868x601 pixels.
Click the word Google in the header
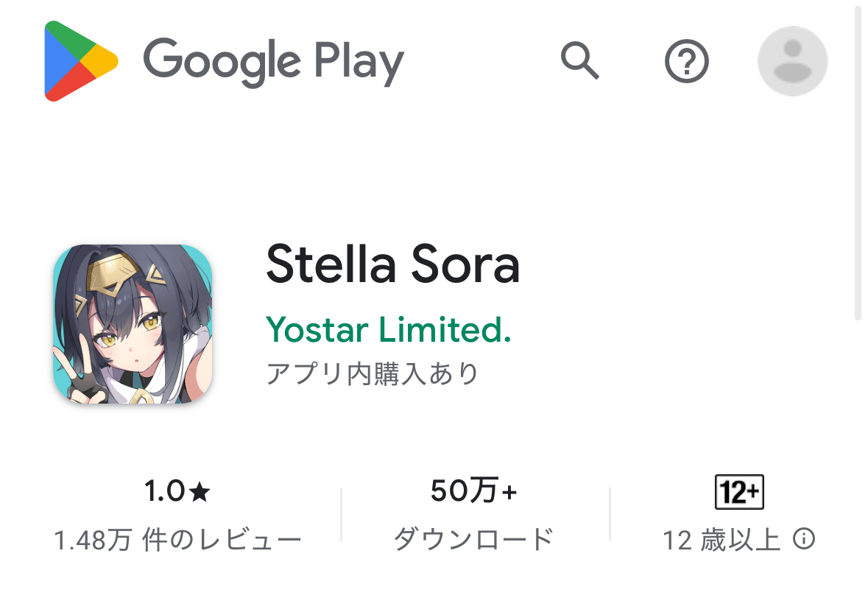click(222, 60)
